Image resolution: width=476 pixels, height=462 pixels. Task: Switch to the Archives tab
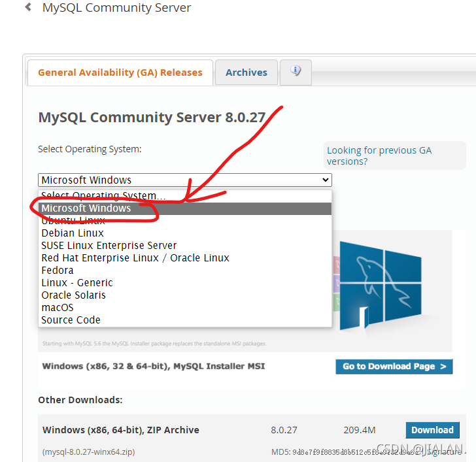(x=246, y=72)
